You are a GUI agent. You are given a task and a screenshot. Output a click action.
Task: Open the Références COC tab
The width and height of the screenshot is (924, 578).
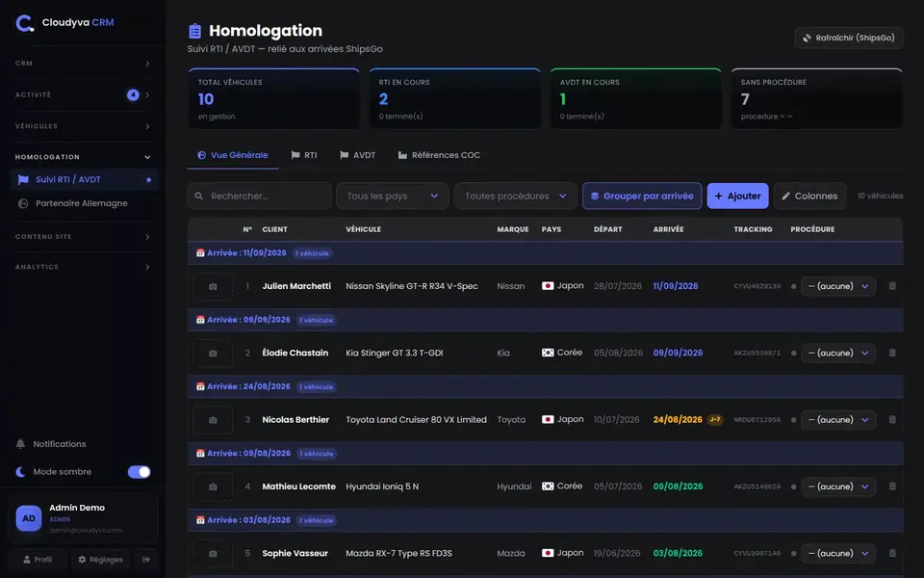(x=439, y=155)
